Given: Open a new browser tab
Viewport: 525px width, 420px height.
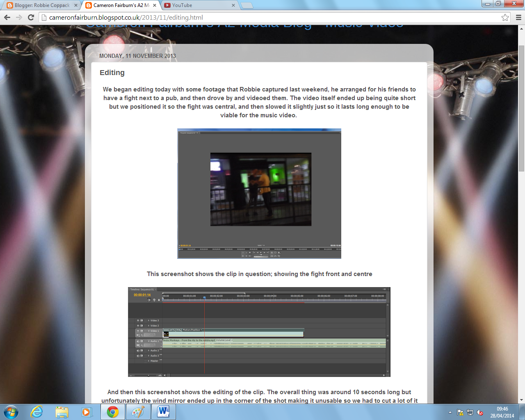Looking at the screenshot, I should [247, 5].
